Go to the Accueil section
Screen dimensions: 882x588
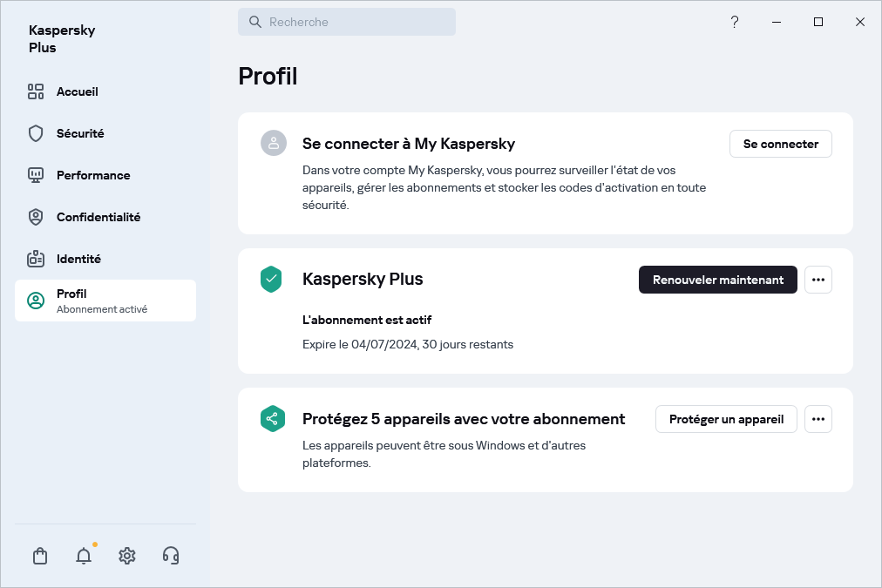[77, 91]
